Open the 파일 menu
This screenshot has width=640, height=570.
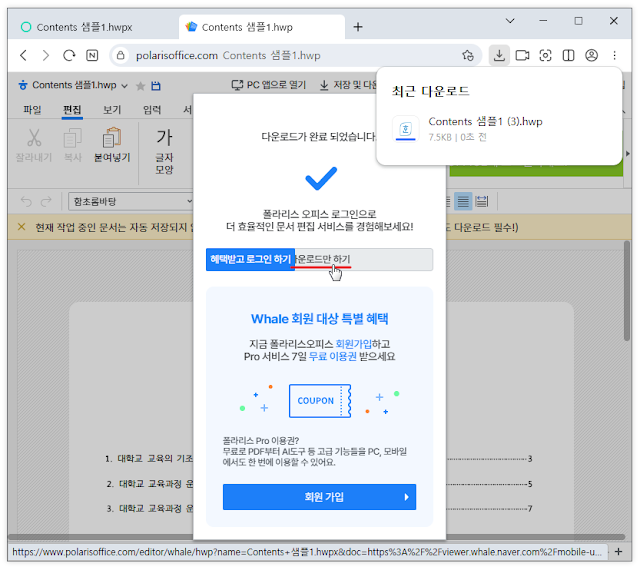click(32, 109)
